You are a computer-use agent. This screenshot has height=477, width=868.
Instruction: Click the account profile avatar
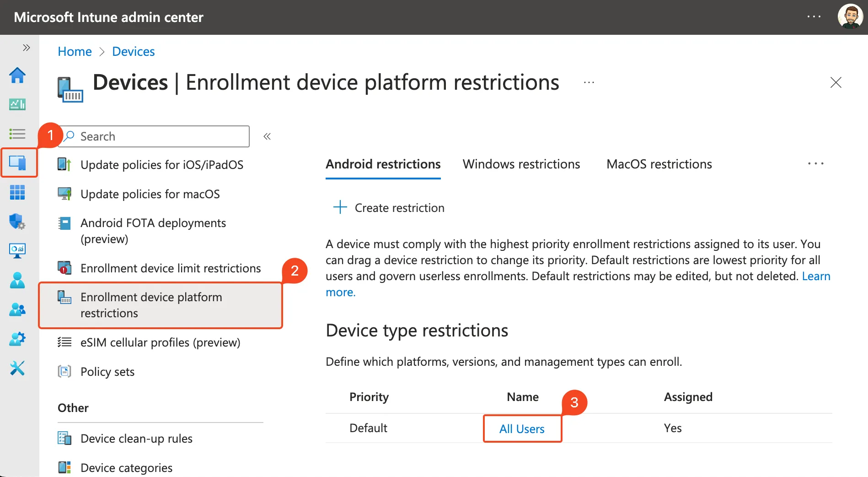pyautogui.click(x=850, y=17)
